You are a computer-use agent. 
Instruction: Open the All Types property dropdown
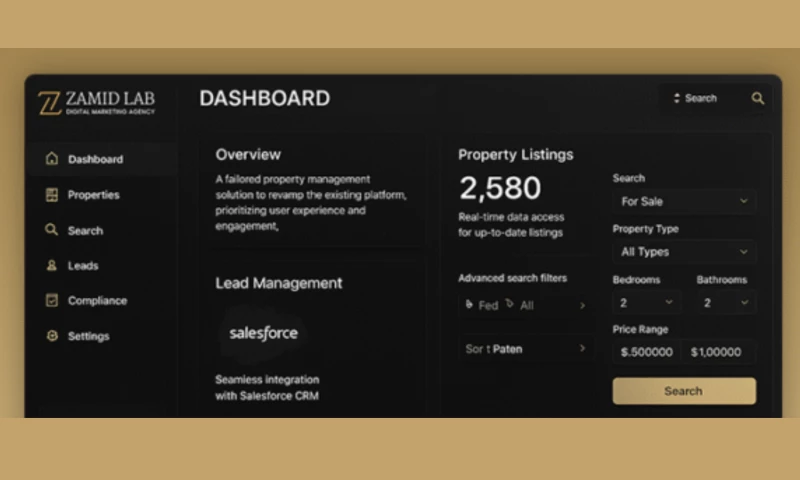[684, 252]
